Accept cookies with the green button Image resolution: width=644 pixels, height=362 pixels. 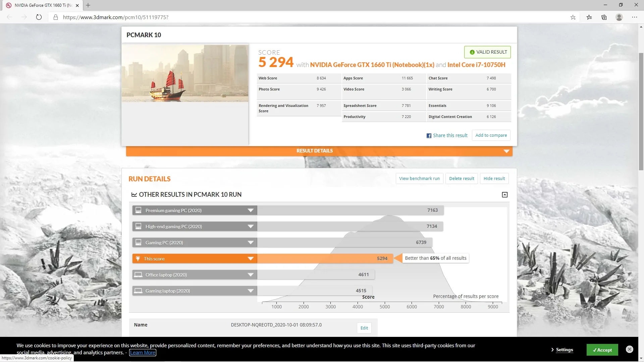[602, 350]
